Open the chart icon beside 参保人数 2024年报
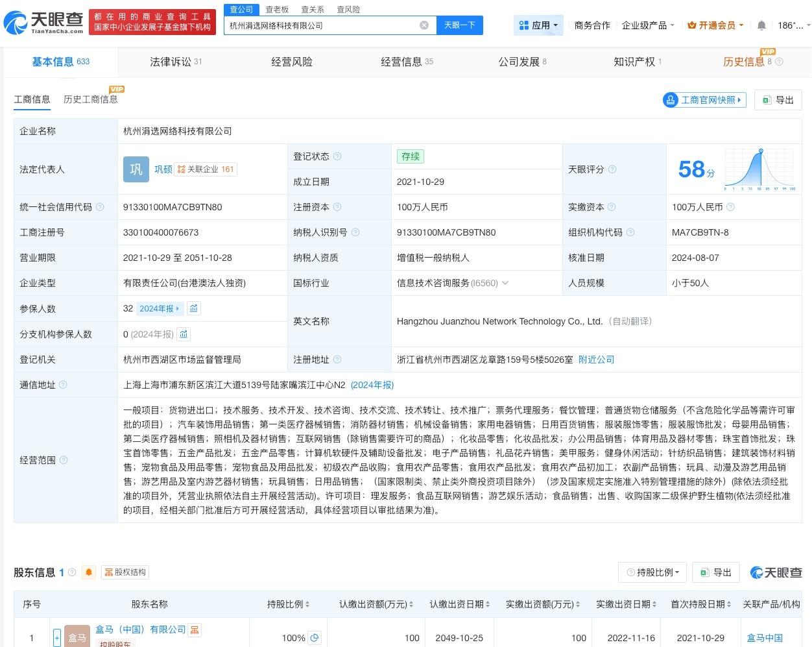The height and width of the screenshot is (647, 812). 194,308
